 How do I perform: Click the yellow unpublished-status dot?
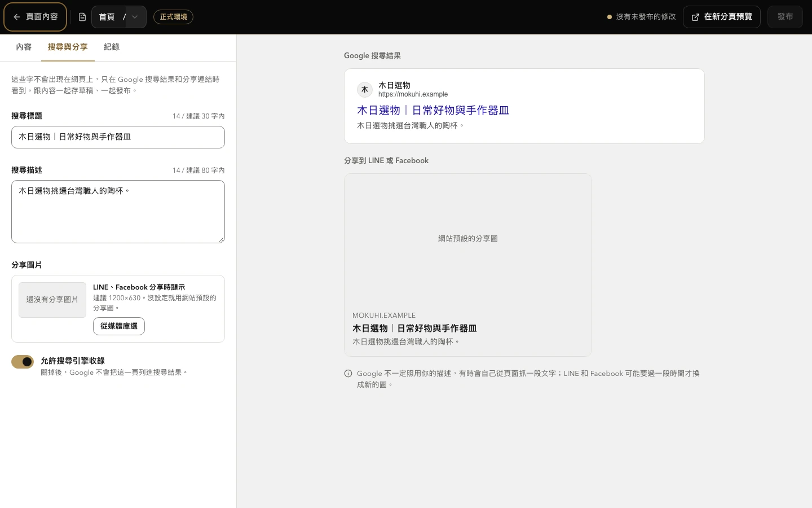(x=609, y=17)
